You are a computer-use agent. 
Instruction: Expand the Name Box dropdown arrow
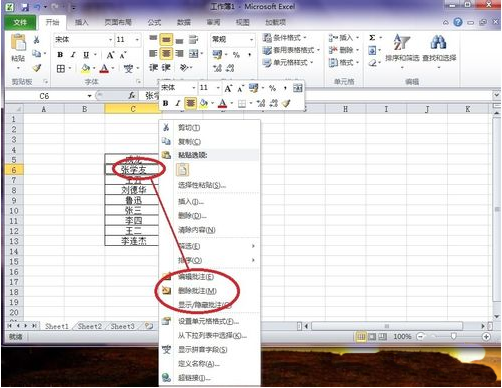(89, 96)
